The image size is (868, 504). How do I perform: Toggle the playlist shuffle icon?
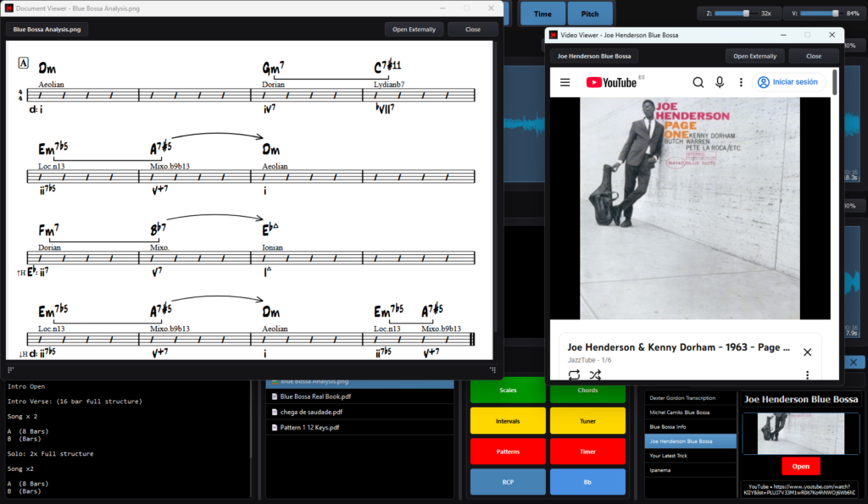[595, 374]
